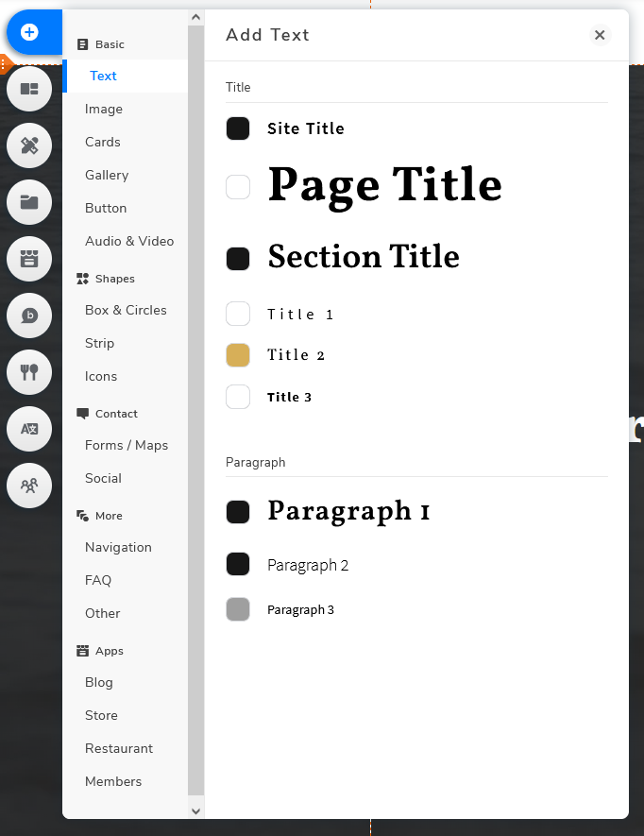Click the grey Paragraph 3 color swatch
644x836 pixels.
coord(238,609)
